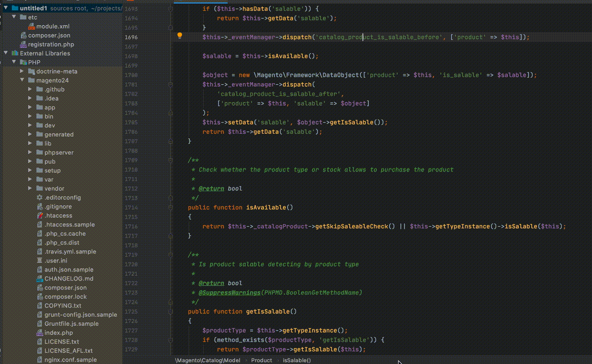Click line number 1716 in the gutter
592x364 pixels.
(x=131, y=226)
